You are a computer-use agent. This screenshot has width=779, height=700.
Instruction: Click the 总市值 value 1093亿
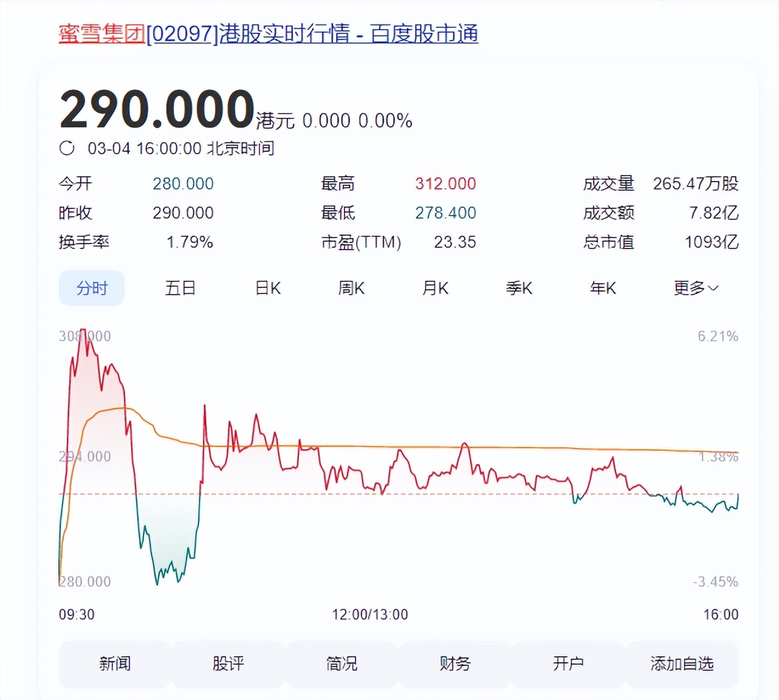point(712,242)
